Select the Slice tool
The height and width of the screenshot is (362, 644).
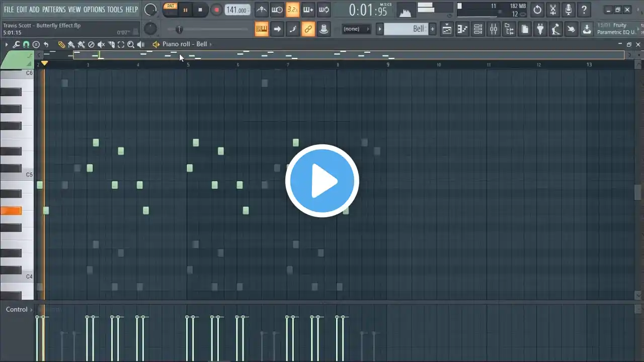pos(111,44)
